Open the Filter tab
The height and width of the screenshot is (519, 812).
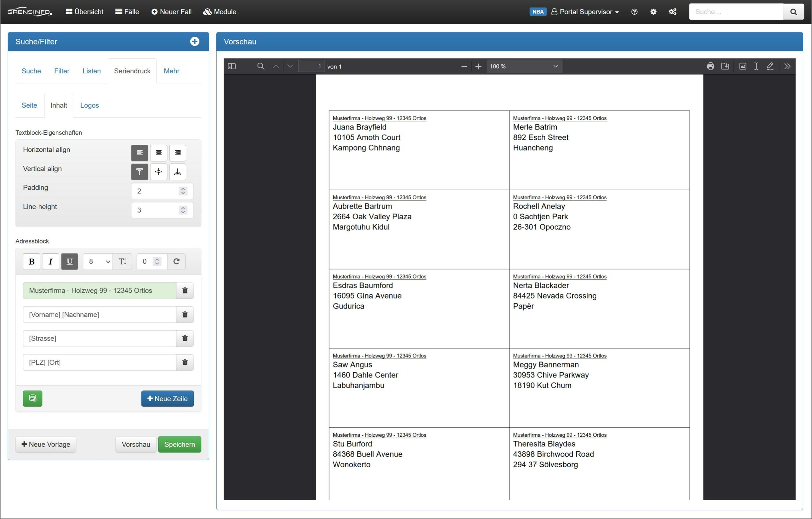[62, 71]
